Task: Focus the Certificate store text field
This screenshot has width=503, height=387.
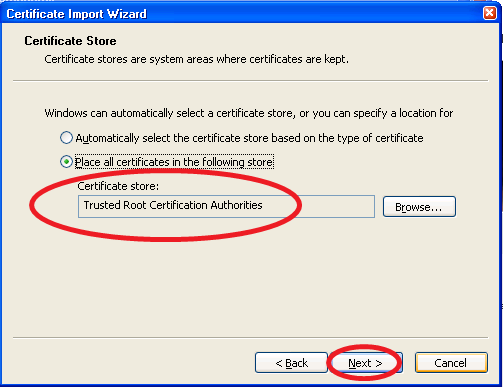Action: click(x=226, y=207)
